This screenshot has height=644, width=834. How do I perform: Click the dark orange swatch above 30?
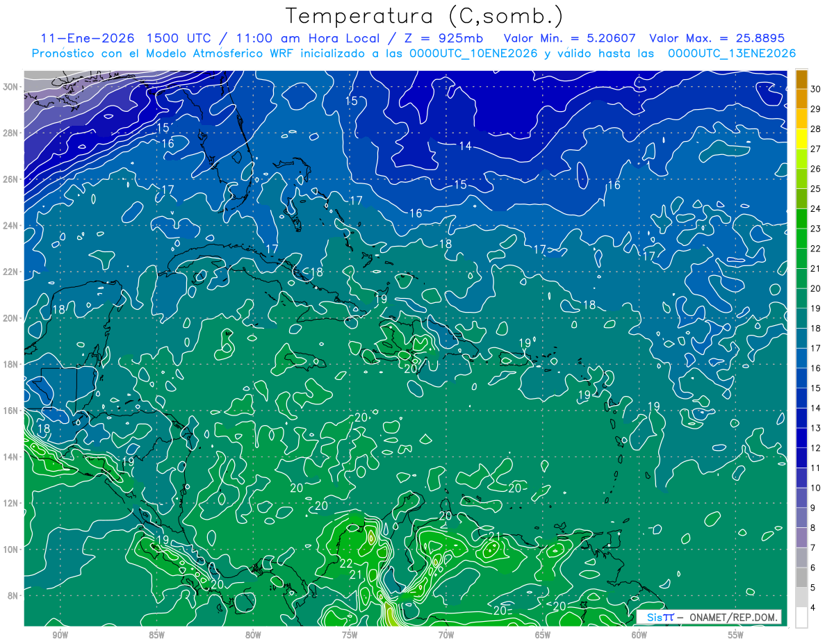[x=801, y=79]
